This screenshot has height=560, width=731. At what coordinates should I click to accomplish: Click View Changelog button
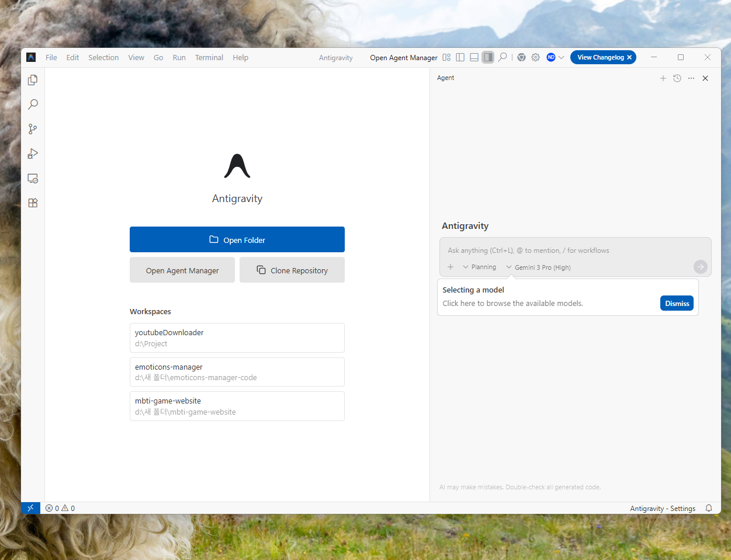tap(601, 57)
